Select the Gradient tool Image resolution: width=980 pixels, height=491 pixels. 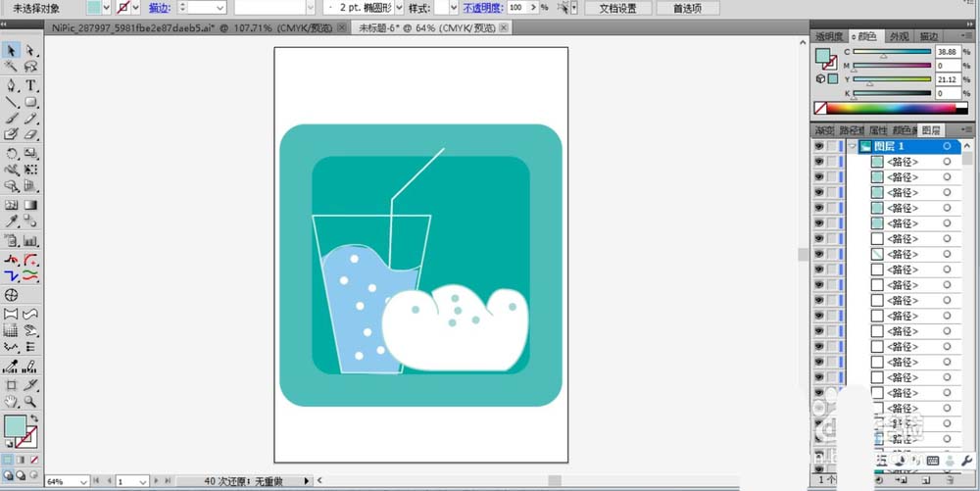coord(30,205)
